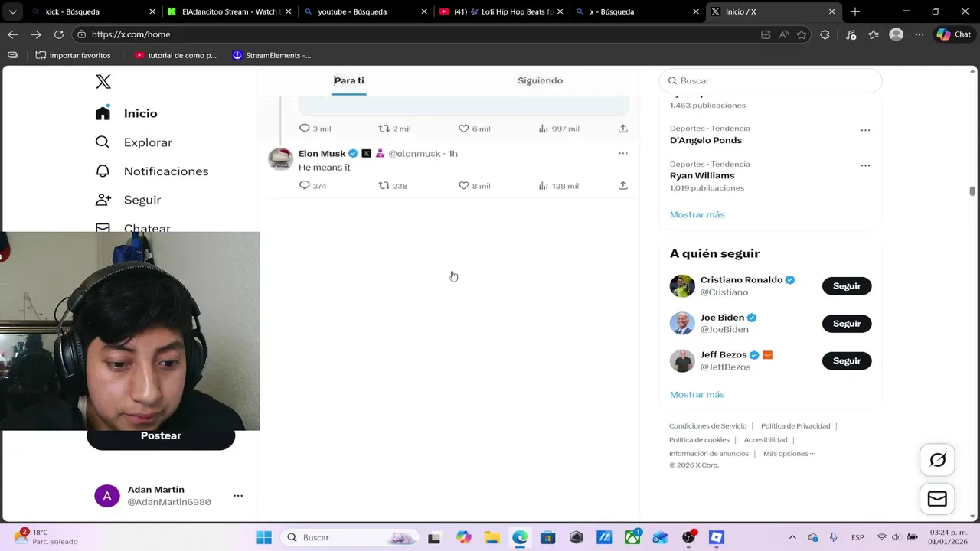The image size is (980, 551).
Task: Open Política de Privacidad link
Action: [795, 426]
